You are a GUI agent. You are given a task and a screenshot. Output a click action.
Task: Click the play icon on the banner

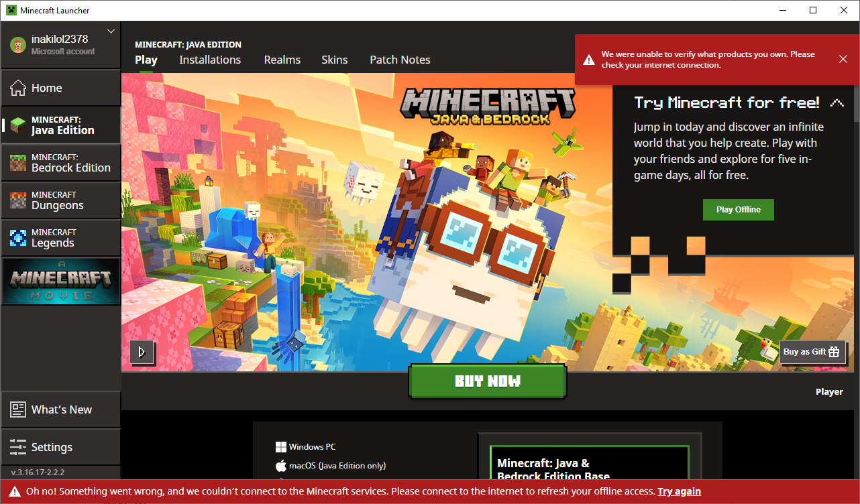(x=142, y=352)
